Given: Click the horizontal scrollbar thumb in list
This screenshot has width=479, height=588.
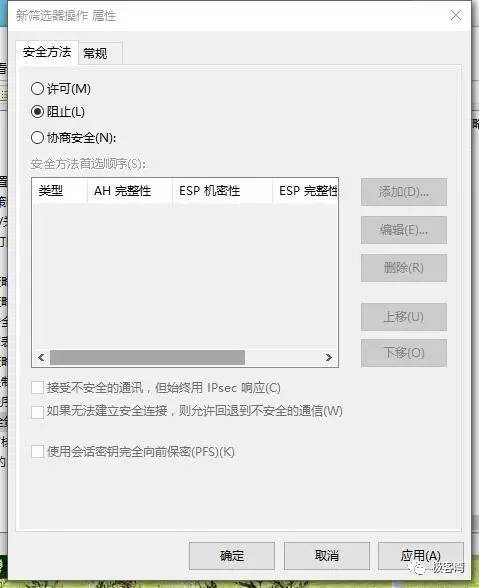Looking at the screenshot, I should [147, 357].
